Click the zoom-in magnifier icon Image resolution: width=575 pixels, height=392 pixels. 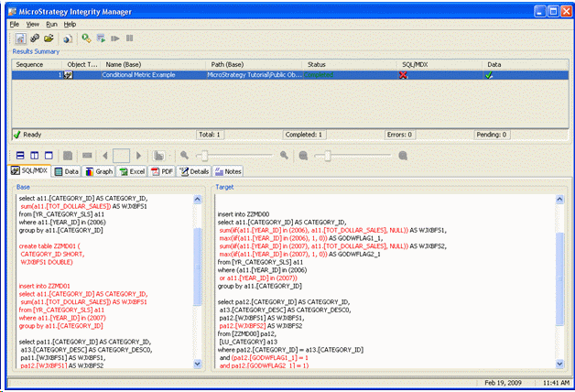(x=284, y=156)
